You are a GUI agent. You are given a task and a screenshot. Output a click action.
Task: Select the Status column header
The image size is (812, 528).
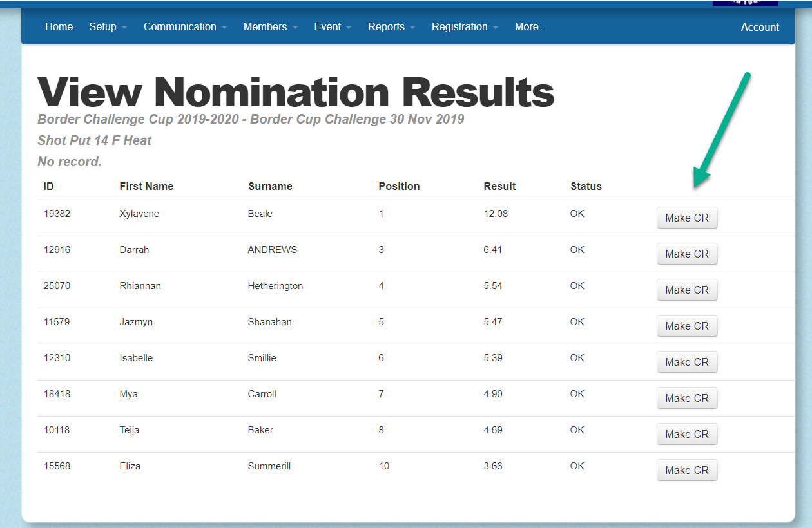(586, 186)
